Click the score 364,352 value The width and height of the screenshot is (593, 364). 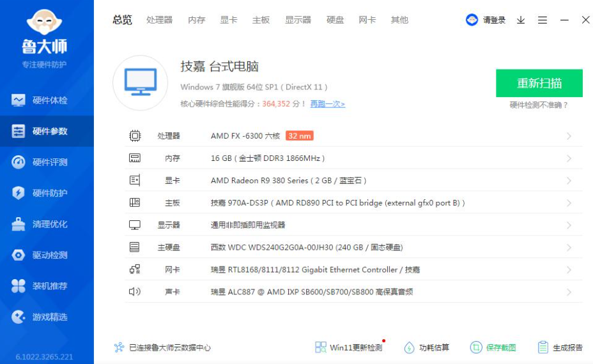click(276, 103)
